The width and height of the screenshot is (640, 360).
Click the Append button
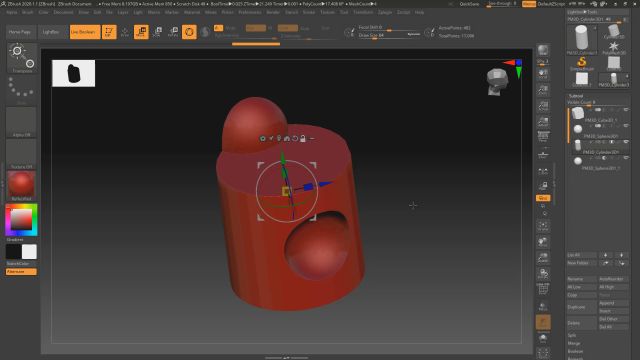613,303
